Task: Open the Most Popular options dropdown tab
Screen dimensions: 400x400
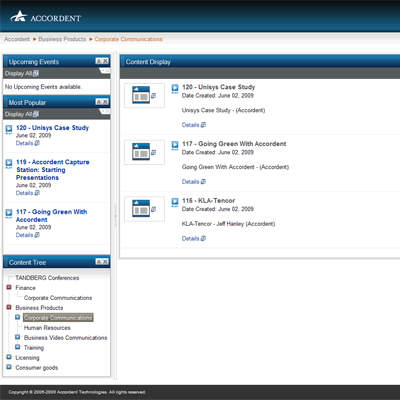Action: pos(105,111)
